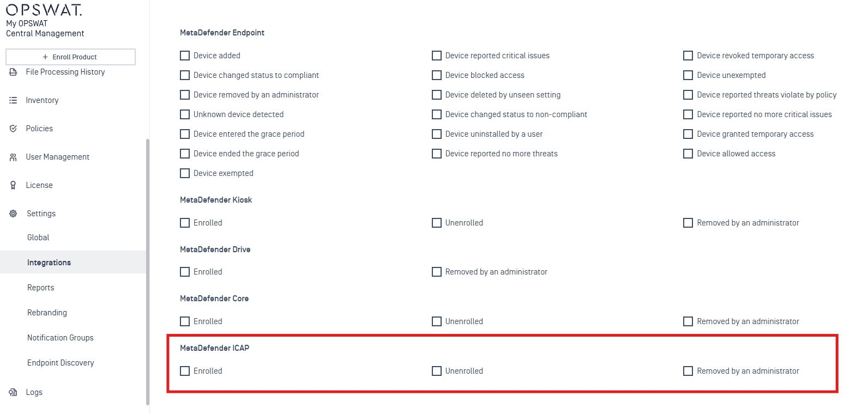This screenshot has width=868, height=414.
Task: Click the File Processing History printer icon
Action: point(13,72)
